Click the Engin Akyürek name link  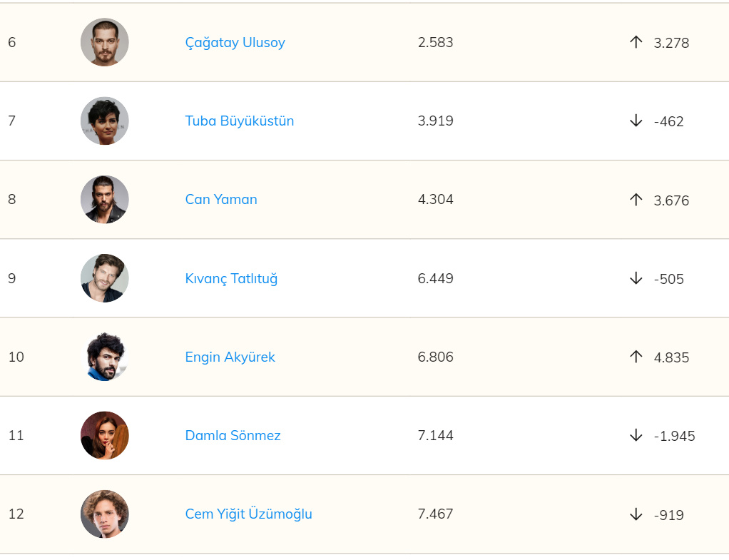[x=230, y=357]
